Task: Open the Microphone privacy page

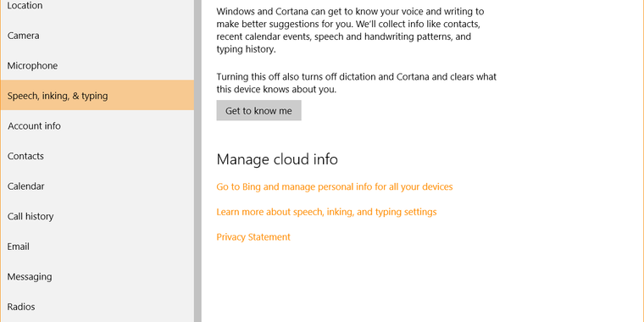Action: [97, 66]
